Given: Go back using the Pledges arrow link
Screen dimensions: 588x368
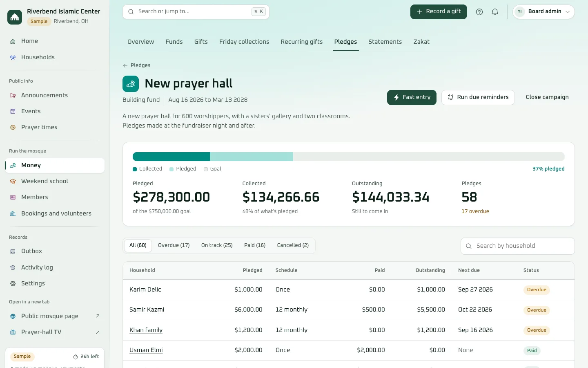Looking at the screenshot, I should pyautogui.click(x=136, y=65).
